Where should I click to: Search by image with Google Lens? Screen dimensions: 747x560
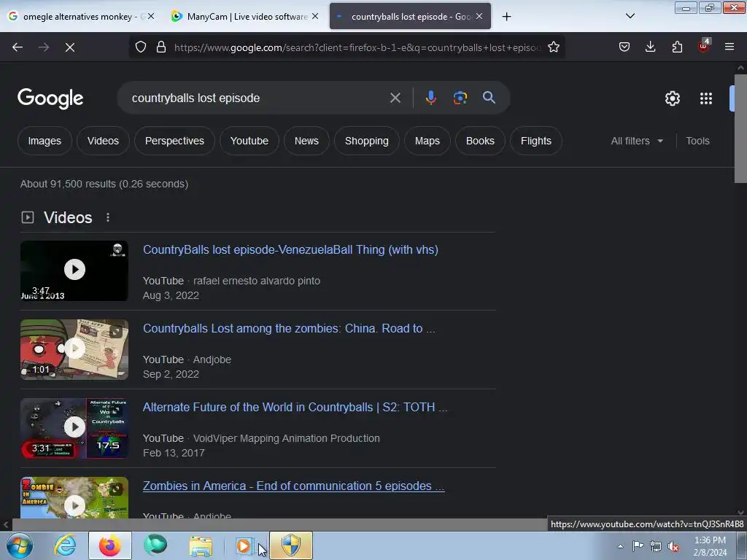[x=460, y=98]
